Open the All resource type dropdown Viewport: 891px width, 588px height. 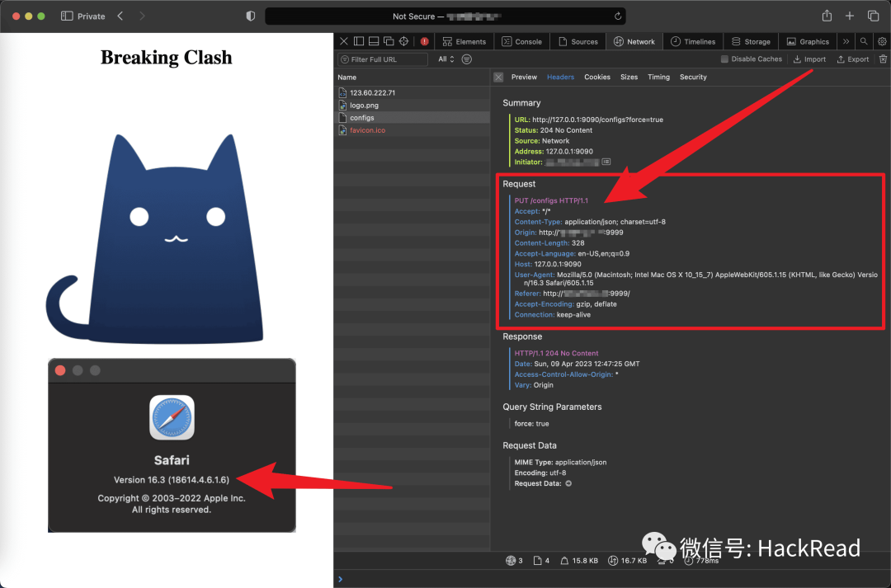click(446, 59)
